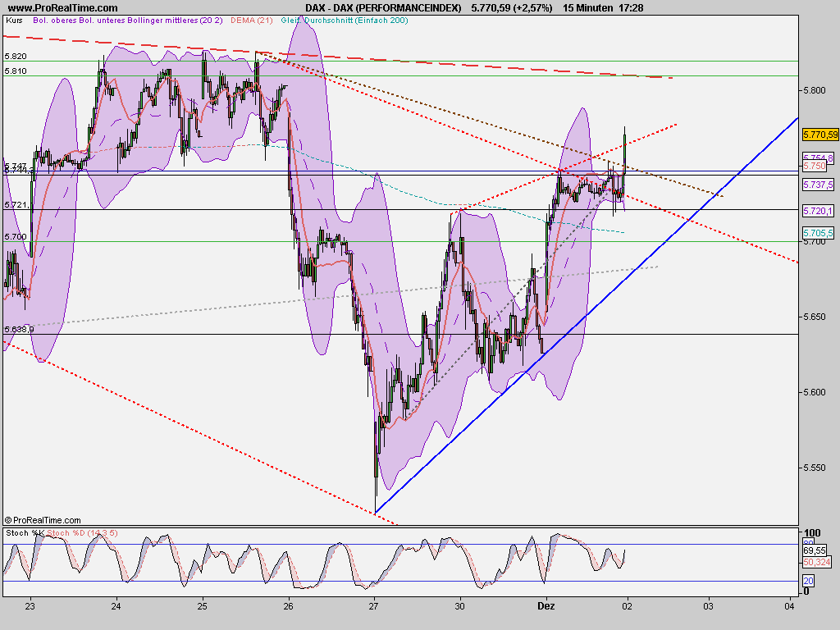Click the 5.750 red price label on axis
Image resolution: width=840 pixels, height=630 pixels.
point(815,167)
